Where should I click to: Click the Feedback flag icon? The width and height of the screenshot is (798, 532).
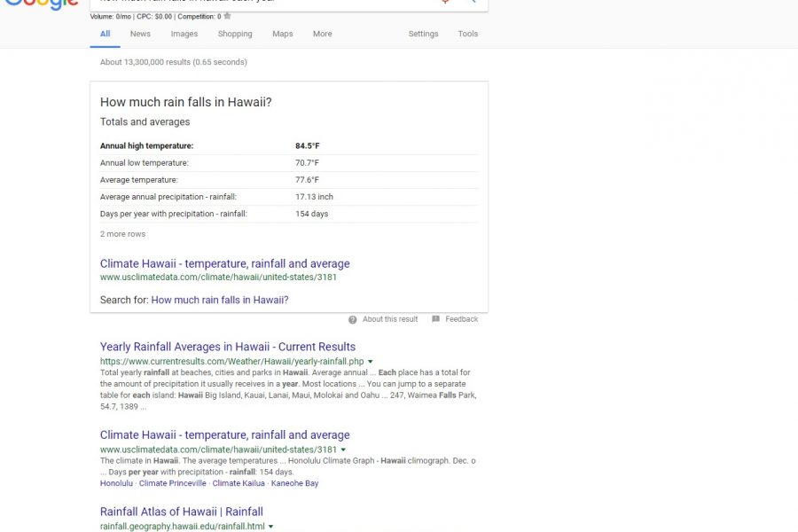click(x=435, y=319)
